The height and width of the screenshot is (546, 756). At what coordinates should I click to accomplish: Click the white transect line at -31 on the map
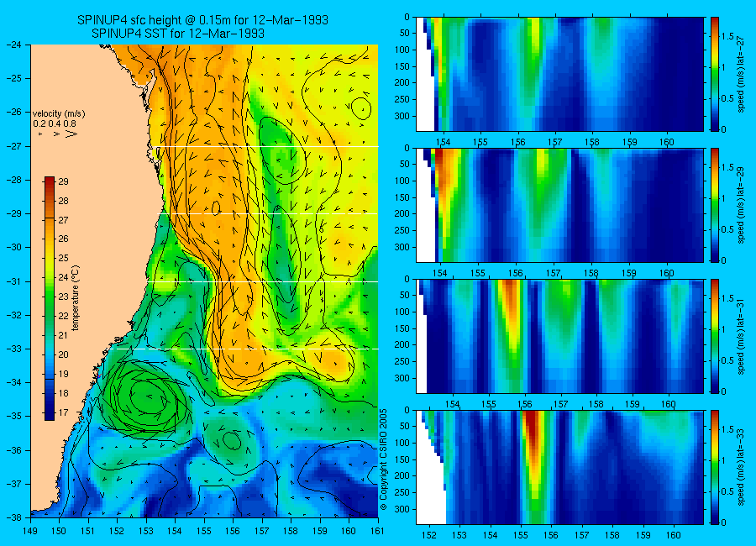point(263,281)
